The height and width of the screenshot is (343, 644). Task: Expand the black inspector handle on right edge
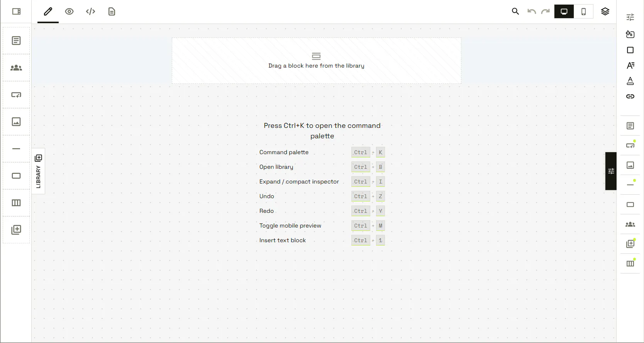tap(611, 171)
